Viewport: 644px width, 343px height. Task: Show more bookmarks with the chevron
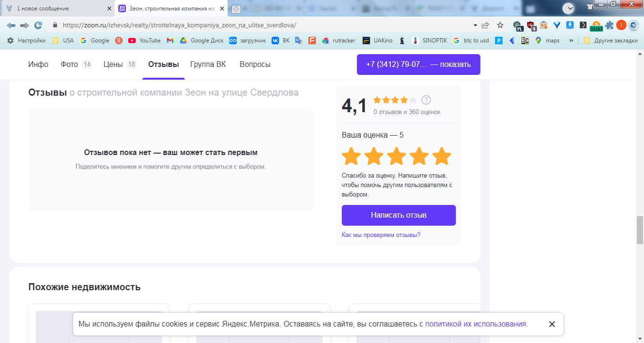click(571, 41)
